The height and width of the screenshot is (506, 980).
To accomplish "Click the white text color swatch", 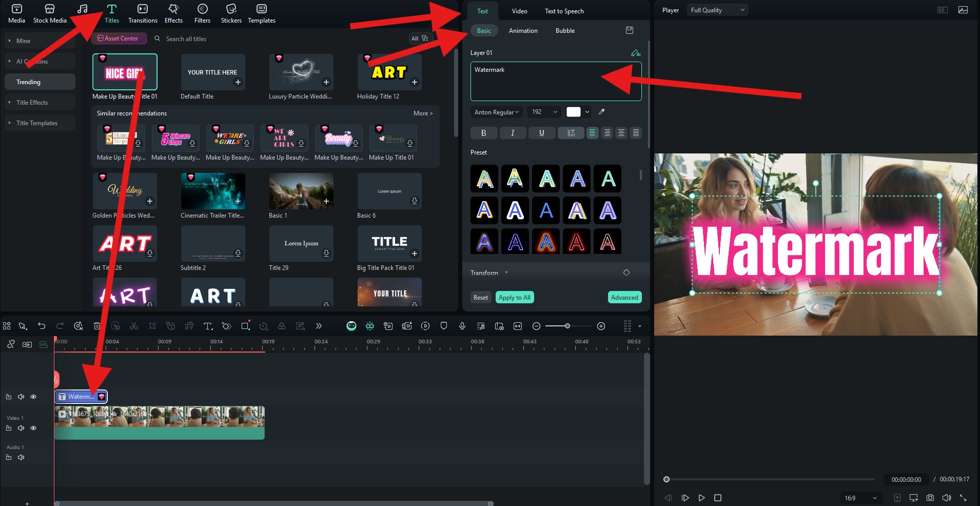I will tap(574, 112).
